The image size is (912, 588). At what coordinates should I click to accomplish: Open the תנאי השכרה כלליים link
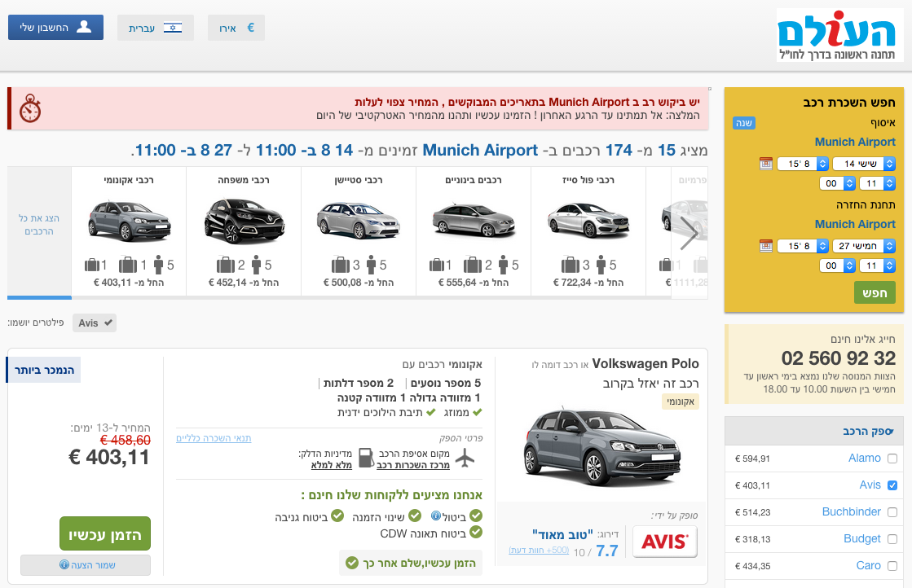click(x=214, y=438)
